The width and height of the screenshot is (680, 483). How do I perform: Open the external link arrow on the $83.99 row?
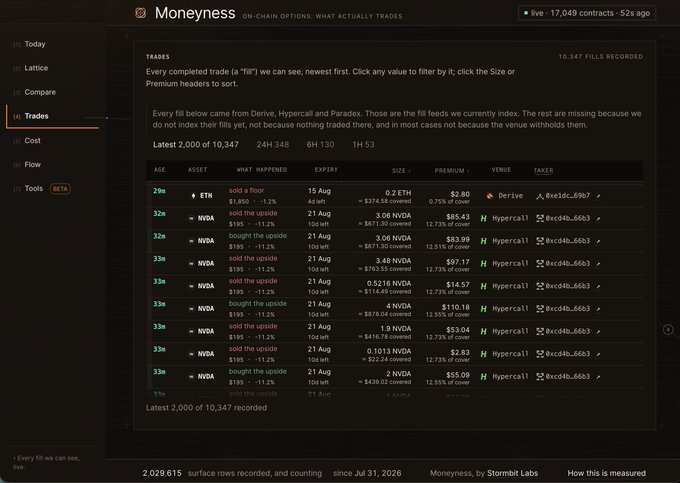coord(598,241)
